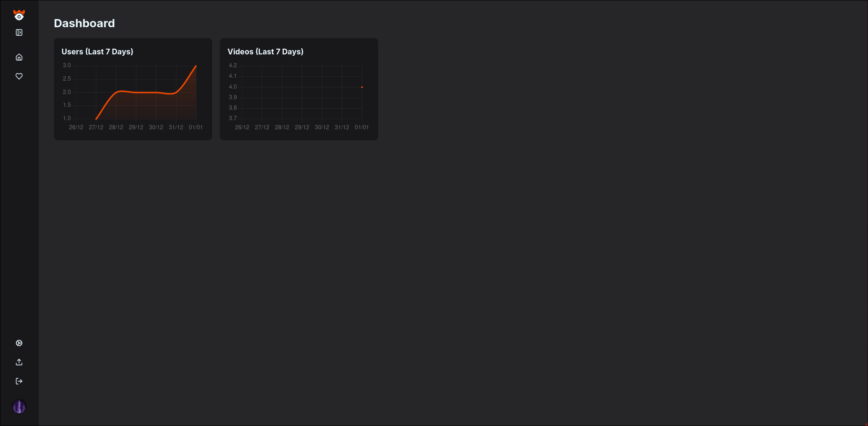The image size is (868, 426).
Task: Click the 4.2 value on Videos y-axis
Action: click(233, 65)
